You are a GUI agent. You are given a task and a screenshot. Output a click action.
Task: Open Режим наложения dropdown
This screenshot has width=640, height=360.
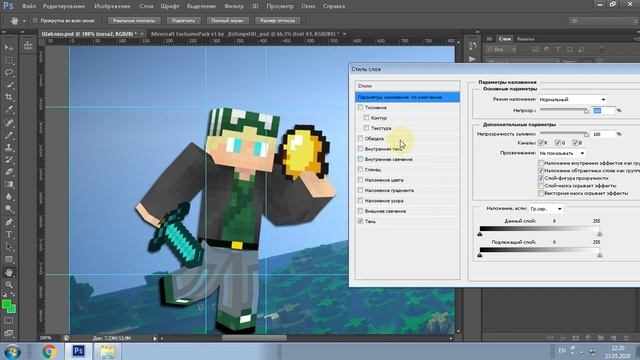(572, 100)
